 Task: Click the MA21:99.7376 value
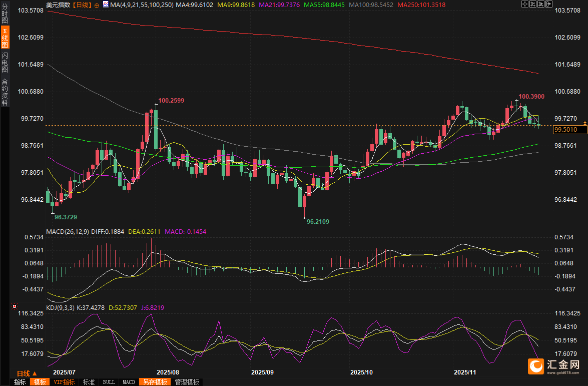pos(279,5)
